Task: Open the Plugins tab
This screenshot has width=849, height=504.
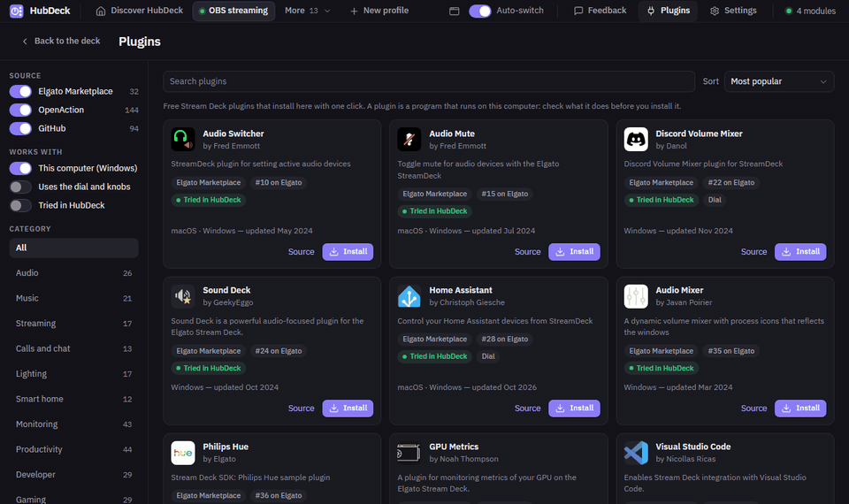Action: pos(668,11)
